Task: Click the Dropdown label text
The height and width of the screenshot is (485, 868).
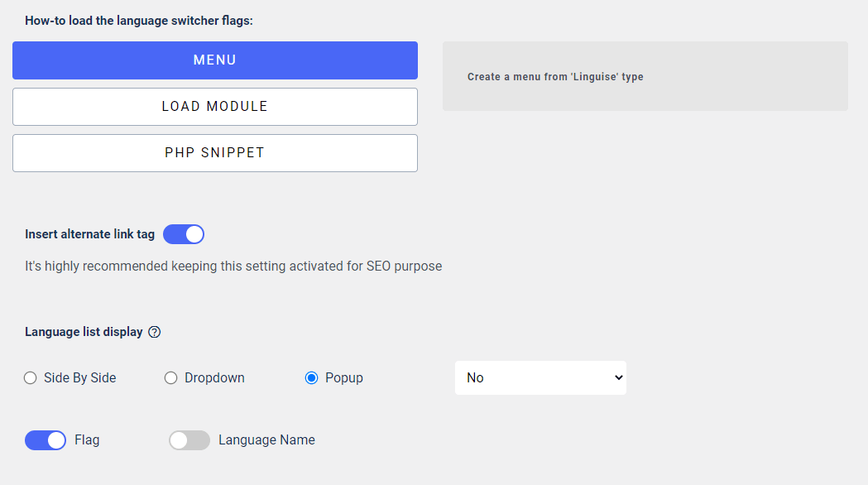Action: [214, 378]
